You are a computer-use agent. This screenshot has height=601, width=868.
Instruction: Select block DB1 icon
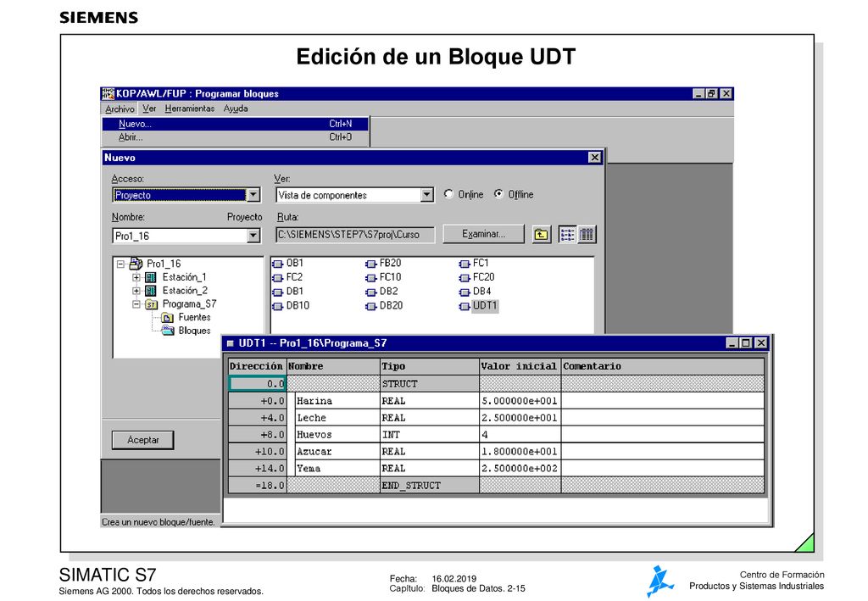(x=278, y=292)
